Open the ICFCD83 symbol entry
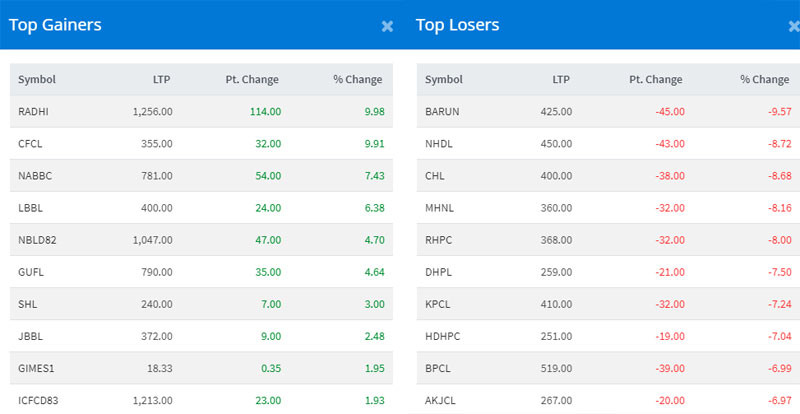The height and width of the screenshot is (414, 800). click(40, 400)
